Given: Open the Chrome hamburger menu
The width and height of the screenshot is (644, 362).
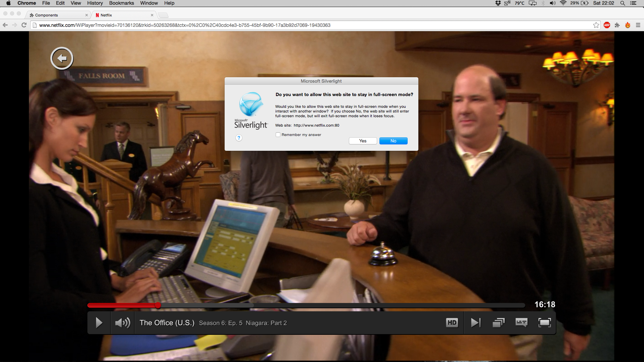Looking at the screenshot, I should [x=638, y=25].
